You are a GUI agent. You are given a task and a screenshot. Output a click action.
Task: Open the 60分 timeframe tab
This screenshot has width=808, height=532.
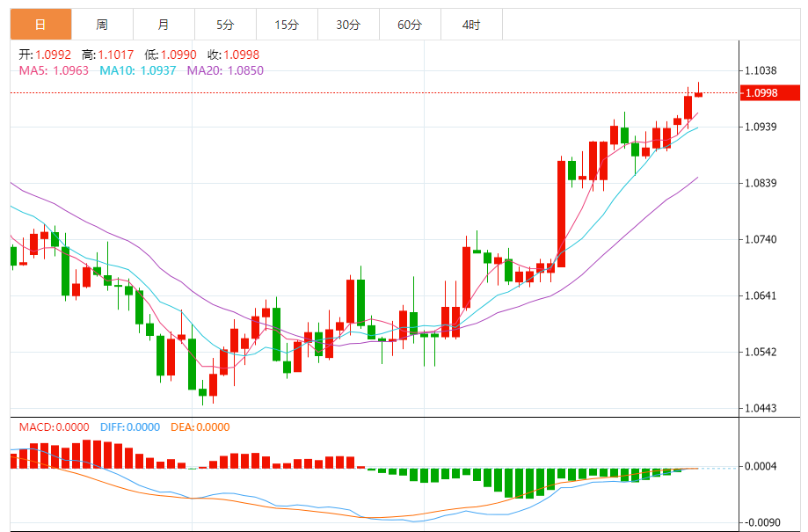[x=411, y=25]
